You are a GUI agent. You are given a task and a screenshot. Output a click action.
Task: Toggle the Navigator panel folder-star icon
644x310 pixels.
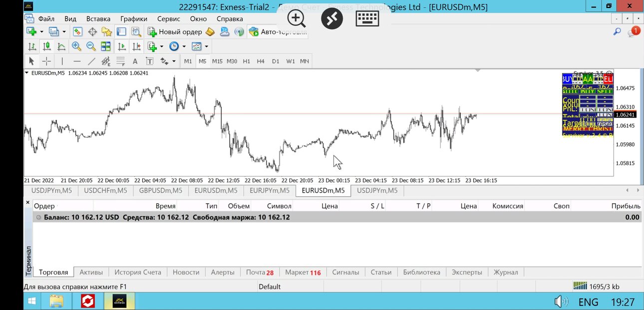tap(107, 32)
